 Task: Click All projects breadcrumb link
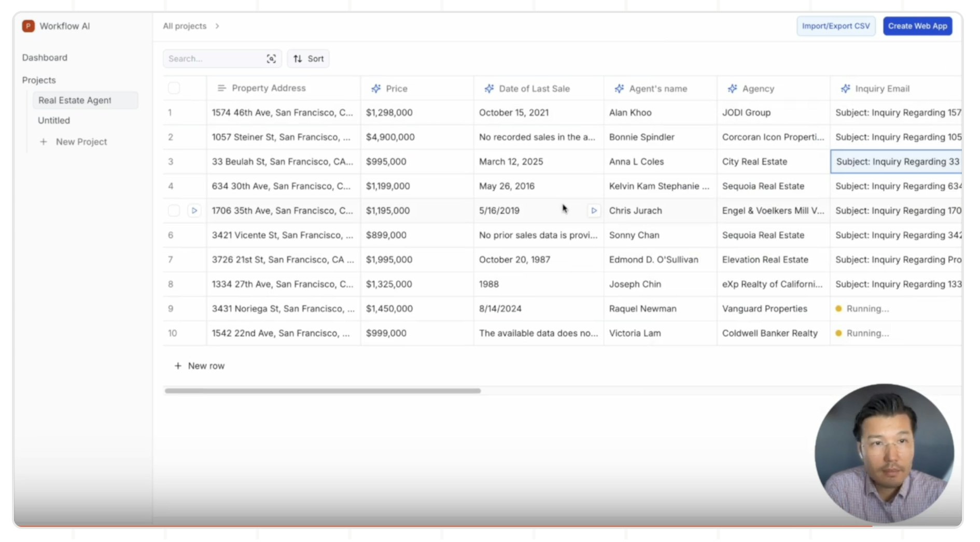(185, 26)
